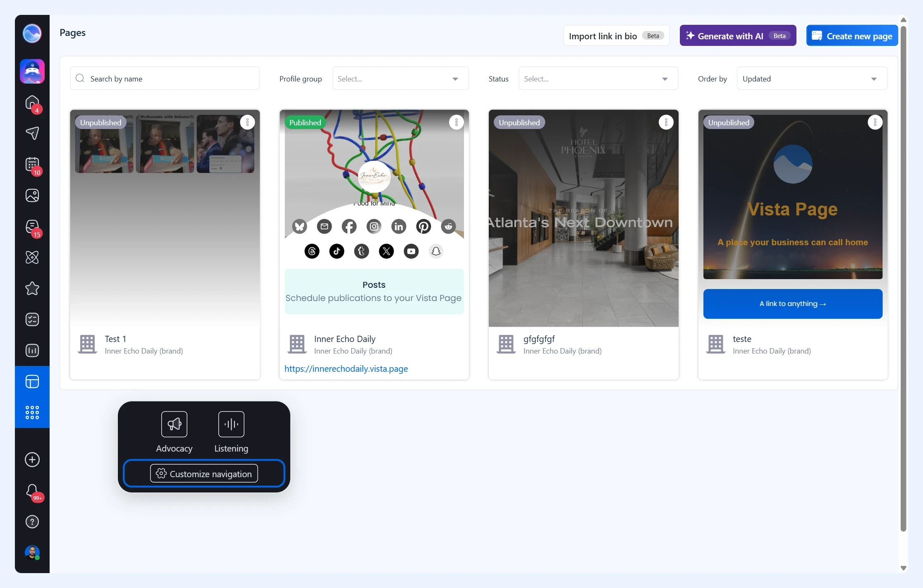Screen dimensions: 923x588
Task: Open options menu on Test 1 card
Action: (247, 122)
